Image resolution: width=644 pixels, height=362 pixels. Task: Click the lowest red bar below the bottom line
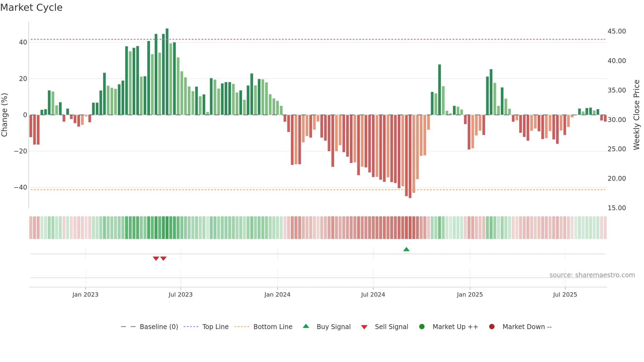coord(410,157)
